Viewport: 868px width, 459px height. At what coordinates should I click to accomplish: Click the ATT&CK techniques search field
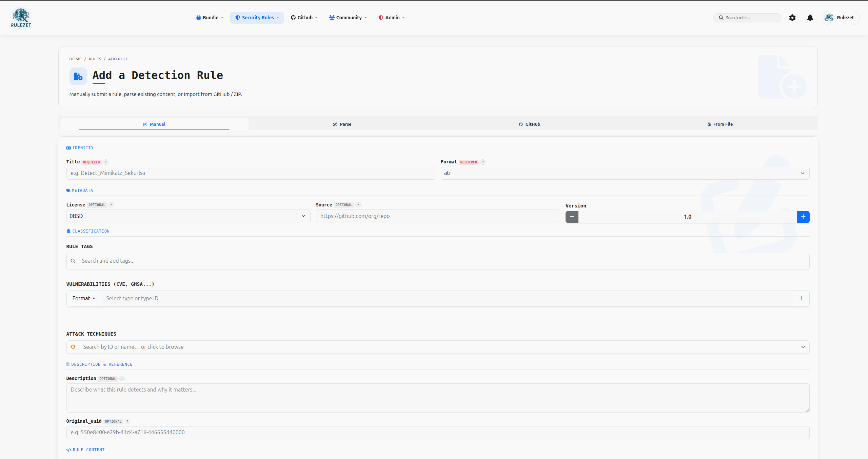coord(438,347)
